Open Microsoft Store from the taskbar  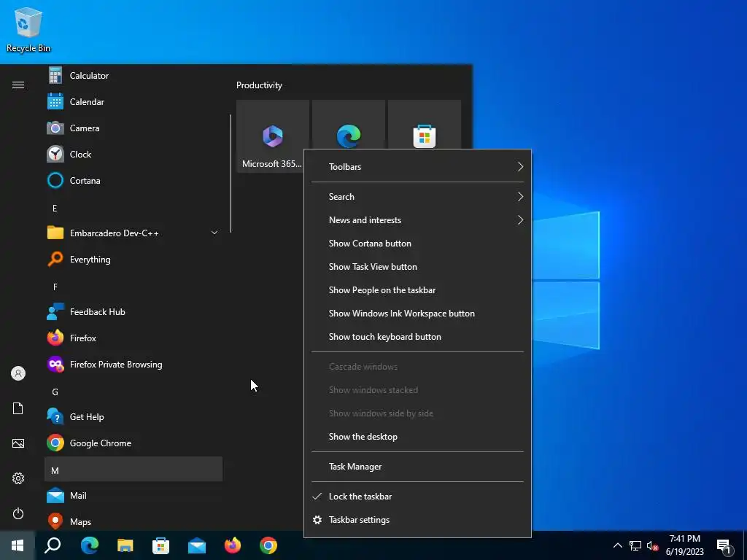(161, 545)
